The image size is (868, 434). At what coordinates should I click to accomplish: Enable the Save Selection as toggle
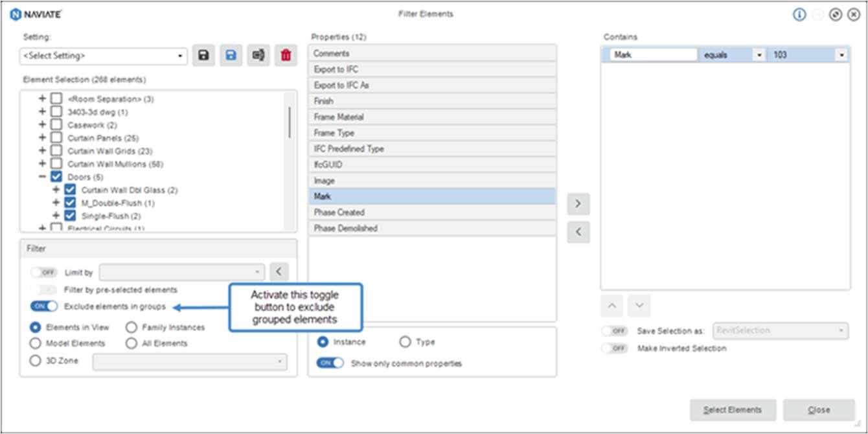point(615,331)
